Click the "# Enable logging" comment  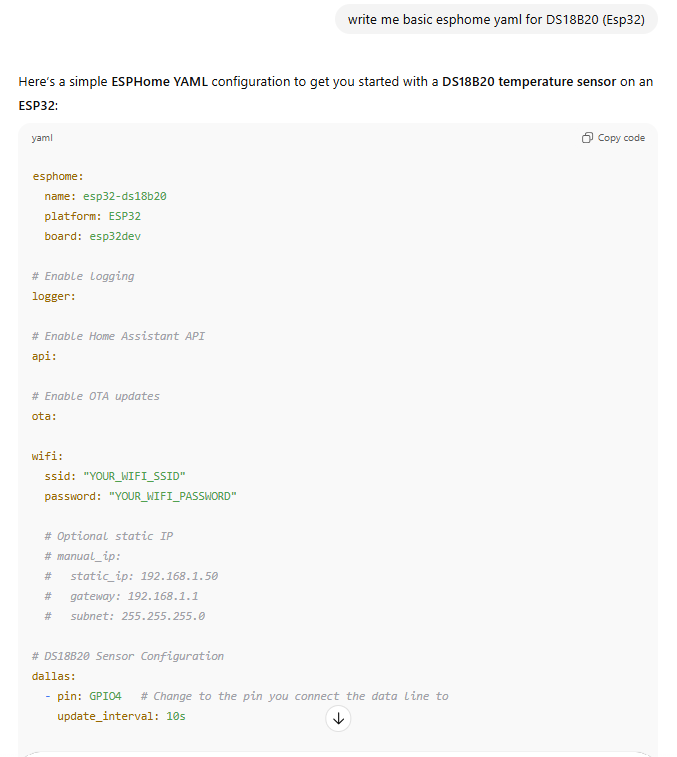coord(83,276)
